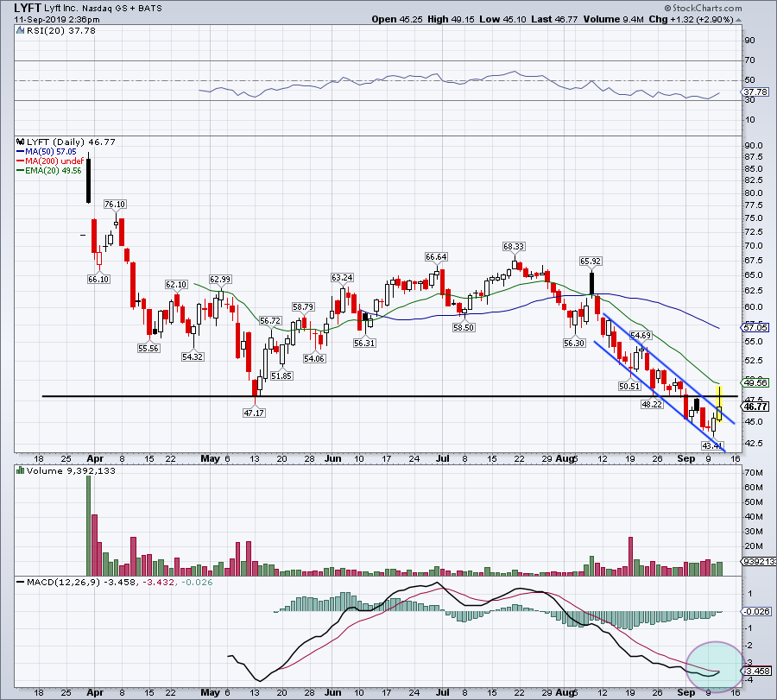
Task: Open the StockCharts.com attribution link
Action: click(703, 8)
